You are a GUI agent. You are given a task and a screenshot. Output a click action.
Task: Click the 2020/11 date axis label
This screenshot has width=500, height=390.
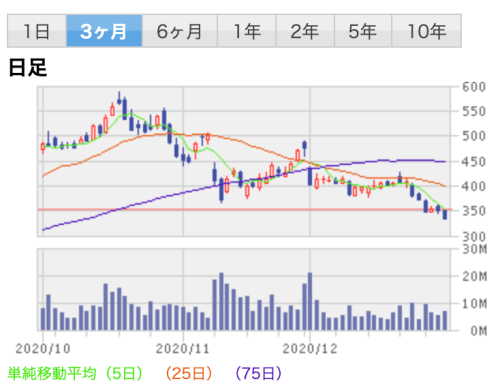click(x=183, y=349)
